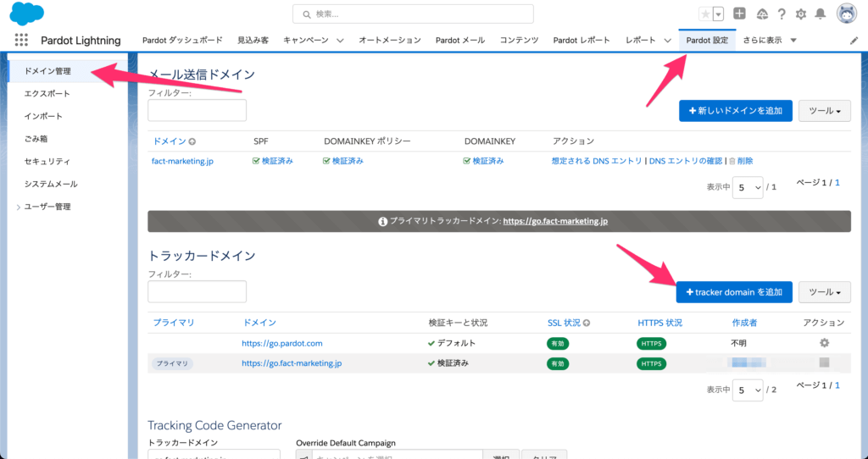The width and height of the screenshot is (868, 459).
Task: Click the pencil icon to edit navigation
Action: pos(854,41)
